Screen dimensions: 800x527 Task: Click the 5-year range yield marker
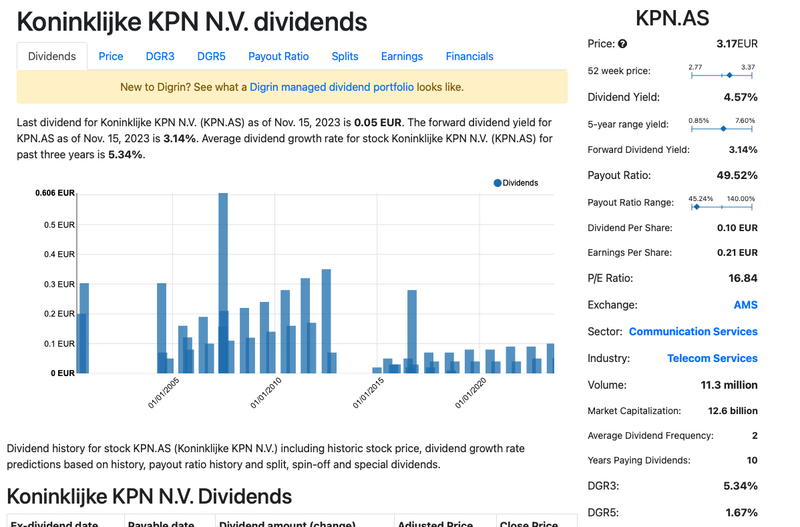pyautogui.click(x=723, y=129)
